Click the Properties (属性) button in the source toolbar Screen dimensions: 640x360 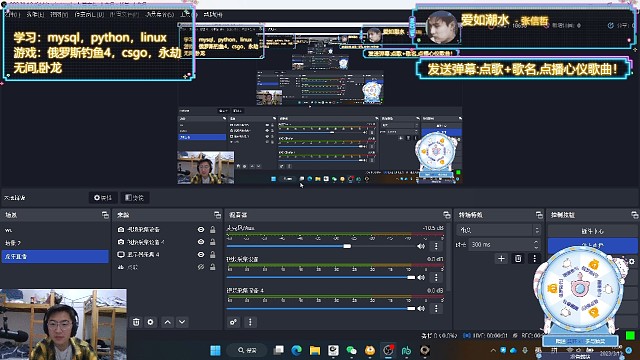(103, 198)
